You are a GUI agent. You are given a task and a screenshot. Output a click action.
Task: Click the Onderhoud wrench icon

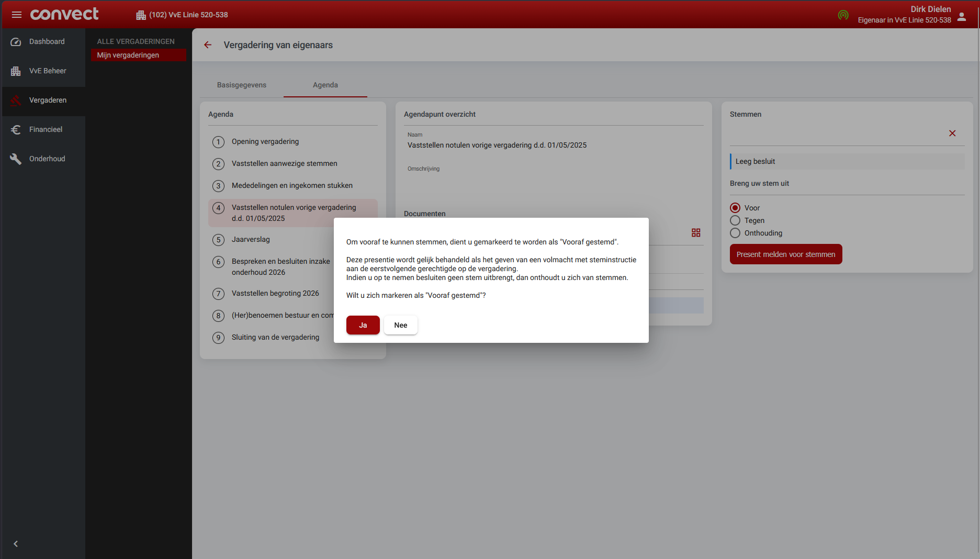point(16,159)
